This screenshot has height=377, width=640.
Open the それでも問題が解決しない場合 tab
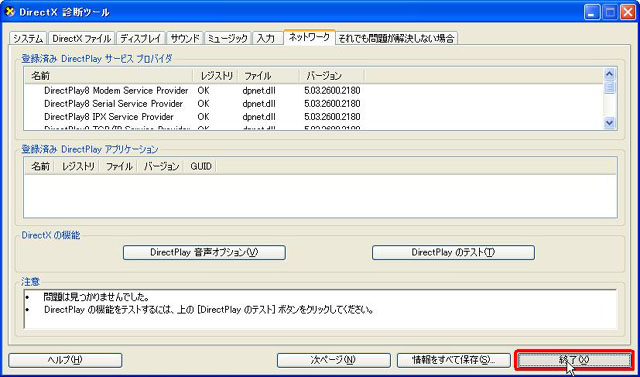coord(396,38)
